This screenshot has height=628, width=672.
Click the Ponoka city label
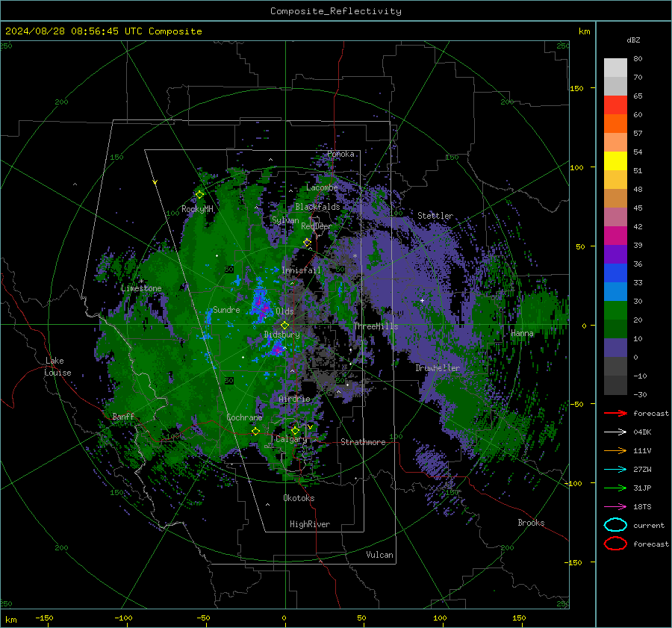pyautogui.click(x=340, y=154)
